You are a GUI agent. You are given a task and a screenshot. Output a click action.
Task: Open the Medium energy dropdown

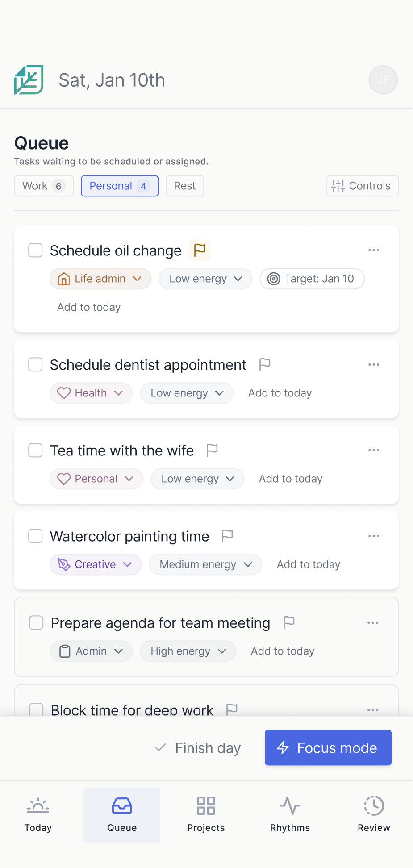coord(205,564)
